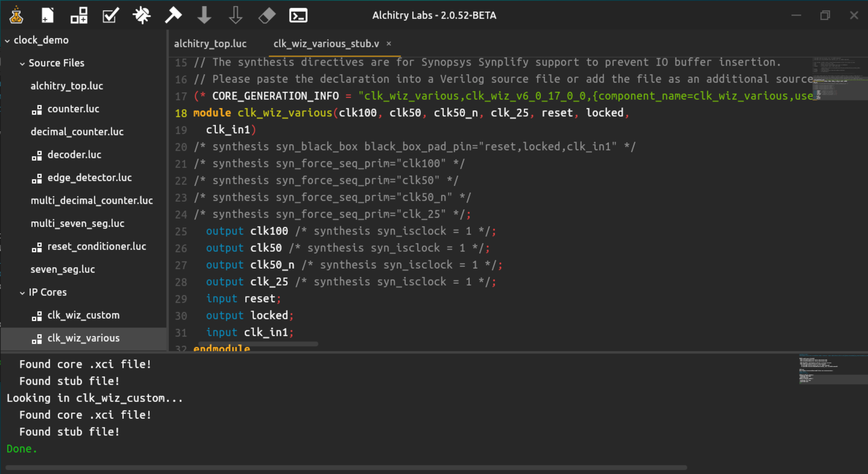Select the clk_wiz_custom IP core
This screenshot has height=474, width=868.
click(x=83, y=315)
